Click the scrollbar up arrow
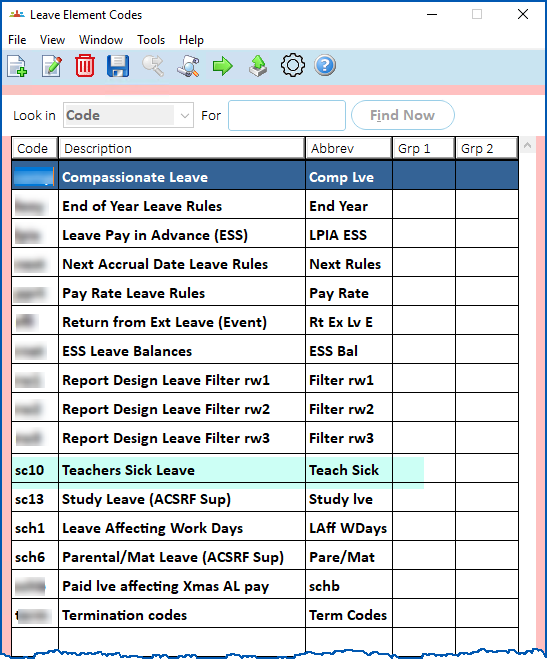 tap(528, 145)
